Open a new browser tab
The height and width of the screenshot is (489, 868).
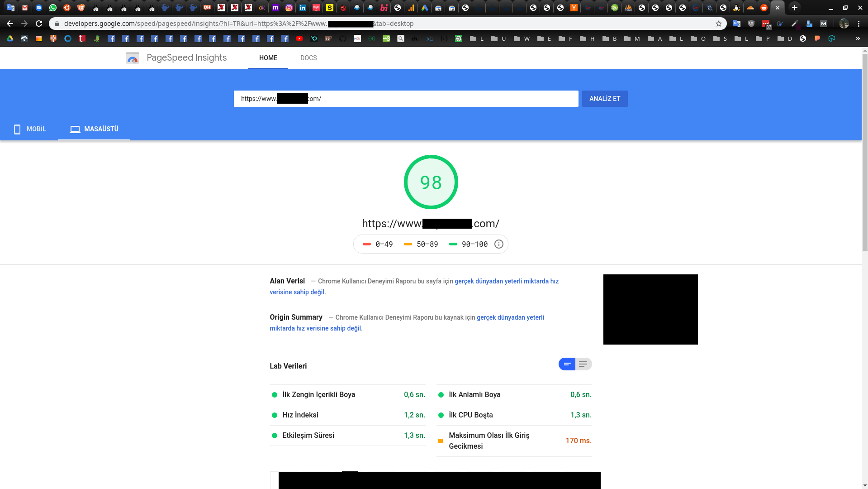tap(795, 8)
